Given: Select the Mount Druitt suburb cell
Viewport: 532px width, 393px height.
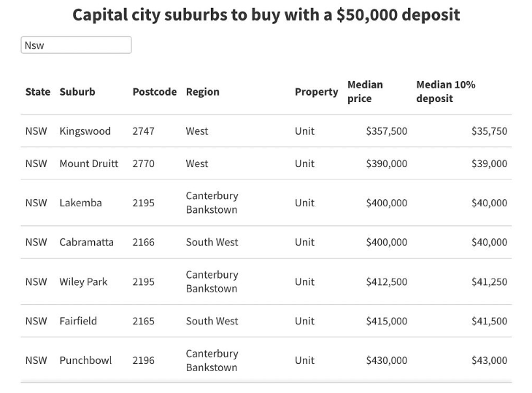Looking at the screenshot, I should click(89, 163).
